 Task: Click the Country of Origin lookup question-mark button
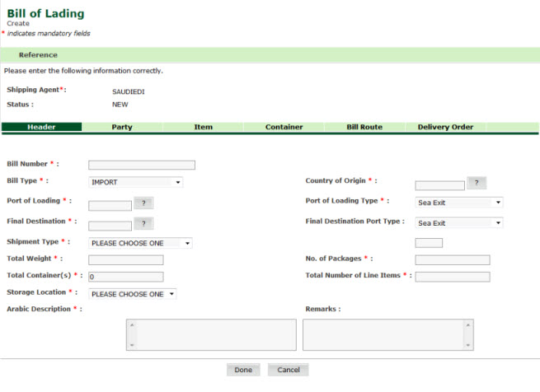[476, 182]
